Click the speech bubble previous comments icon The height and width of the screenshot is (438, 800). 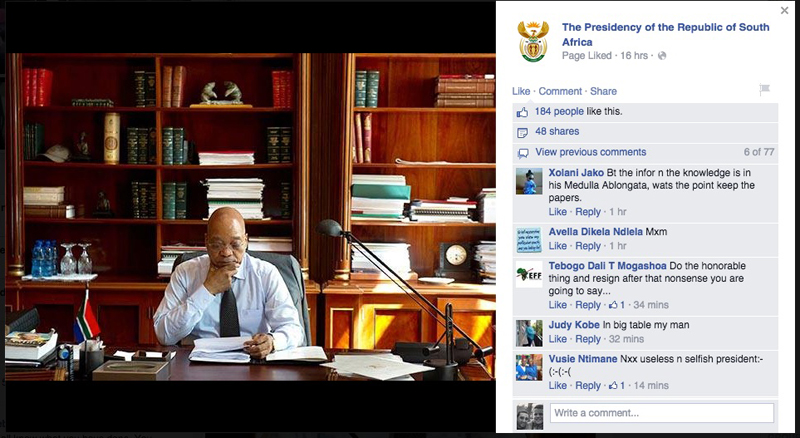click(x=522, y=153)
